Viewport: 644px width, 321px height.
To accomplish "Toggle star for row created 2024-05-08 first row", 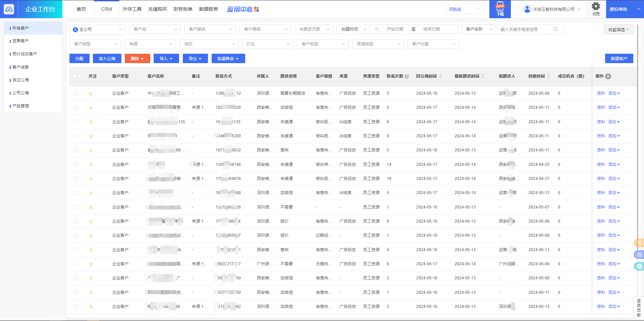I will pos(91,93).
